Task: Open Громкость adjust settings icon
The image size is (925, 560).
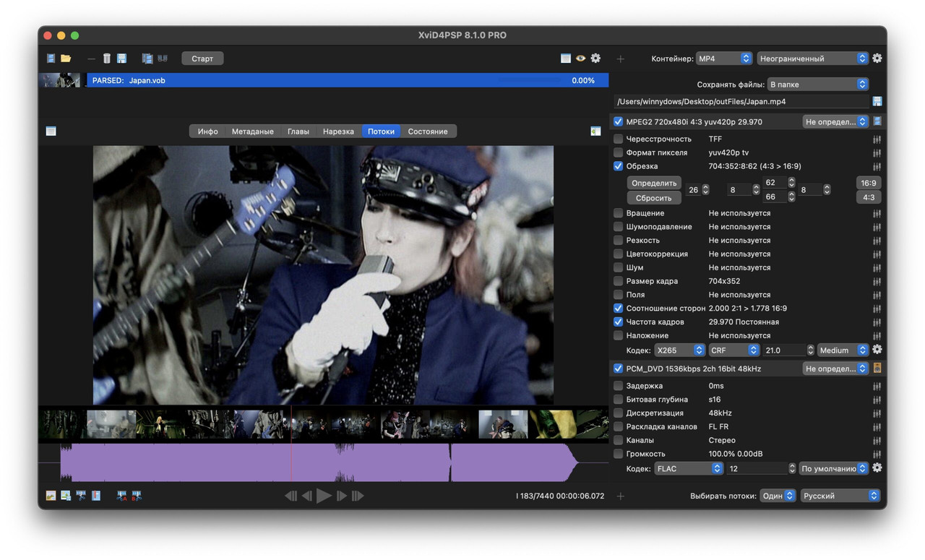Action: (877, 454)
